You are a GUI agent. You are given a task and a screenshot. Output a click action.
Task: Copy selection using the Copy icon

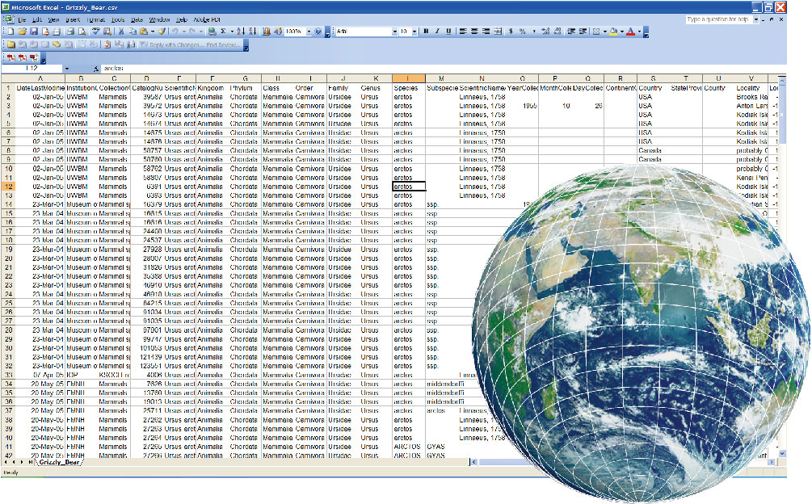click(x=133, y=31)
